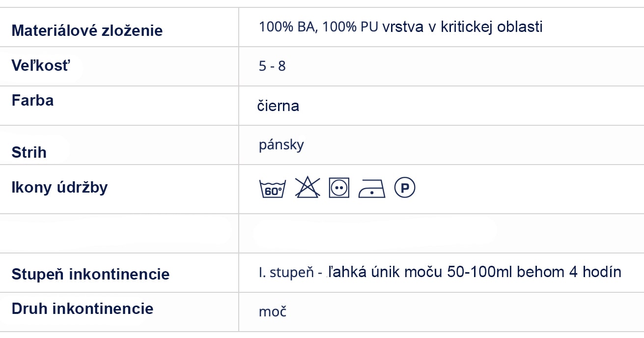
Task: Select the pánsky cut value
Action: pyautogui.click(x=281, y=145)
